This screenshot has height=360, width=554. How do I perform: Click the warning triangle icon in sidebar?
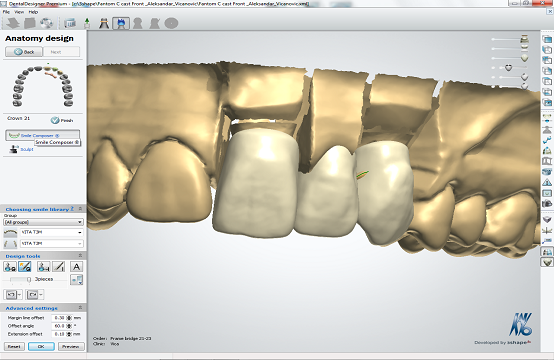click(x=547, y=182)
